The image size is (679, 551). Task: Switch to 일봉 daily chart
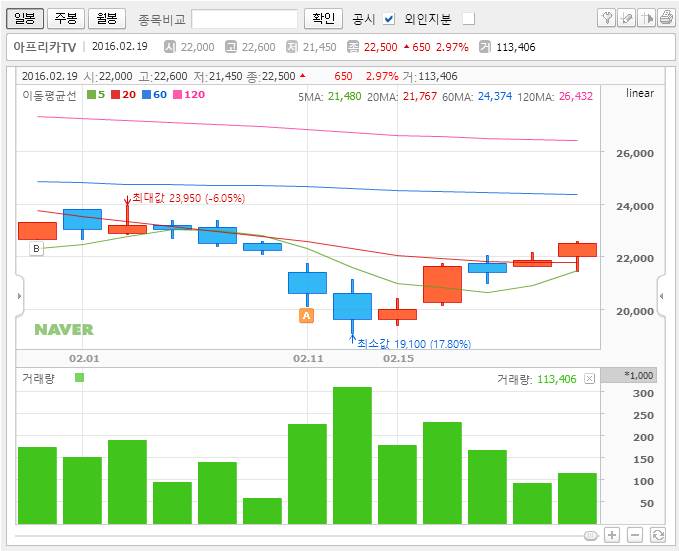[x=25, y=19]
